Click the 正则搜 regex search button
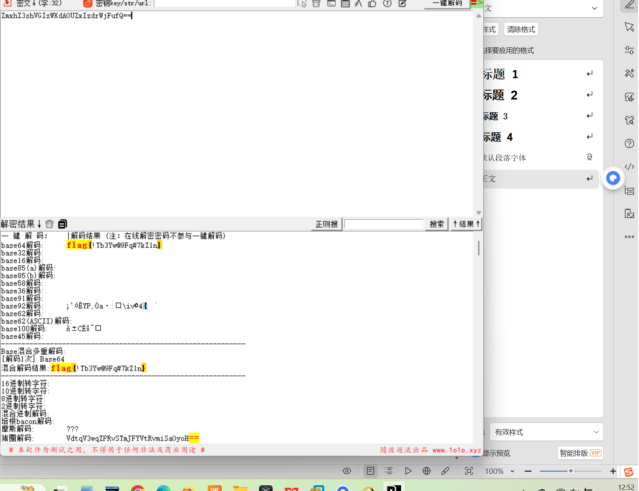The image size is (639, 491). point(326,224)
